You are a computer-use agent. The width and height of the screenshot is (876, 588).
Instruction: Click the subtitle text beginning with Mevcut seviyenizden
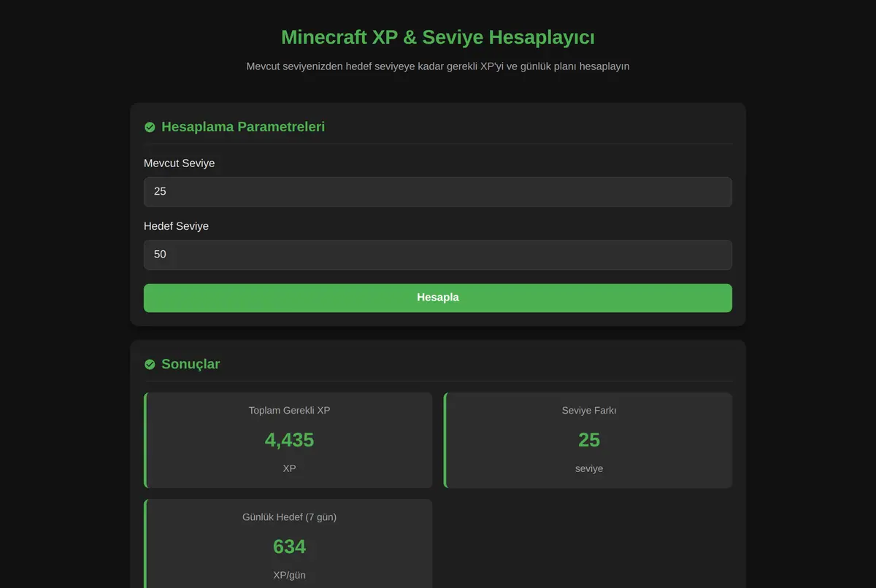tap(438, 66)
